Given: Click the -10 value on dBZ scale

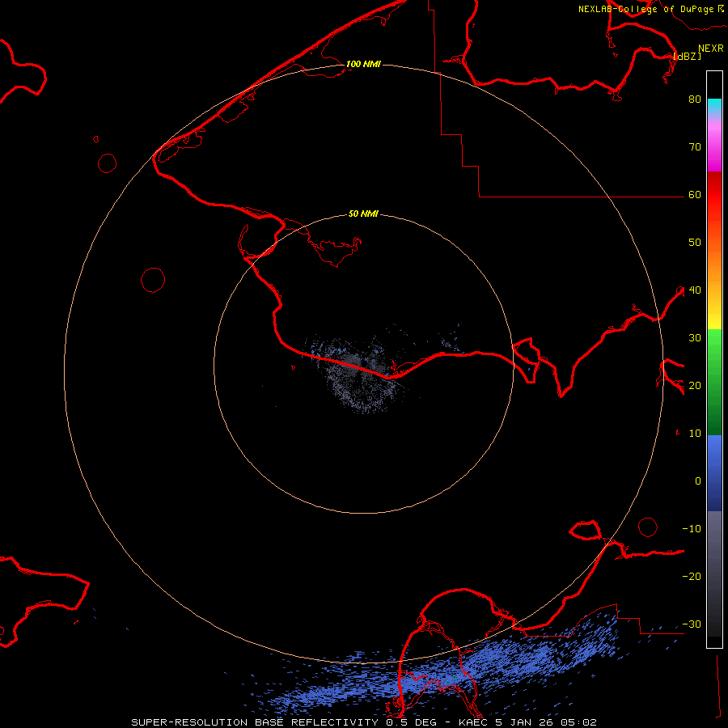Looking at the screenshot, I should (692, 529).
